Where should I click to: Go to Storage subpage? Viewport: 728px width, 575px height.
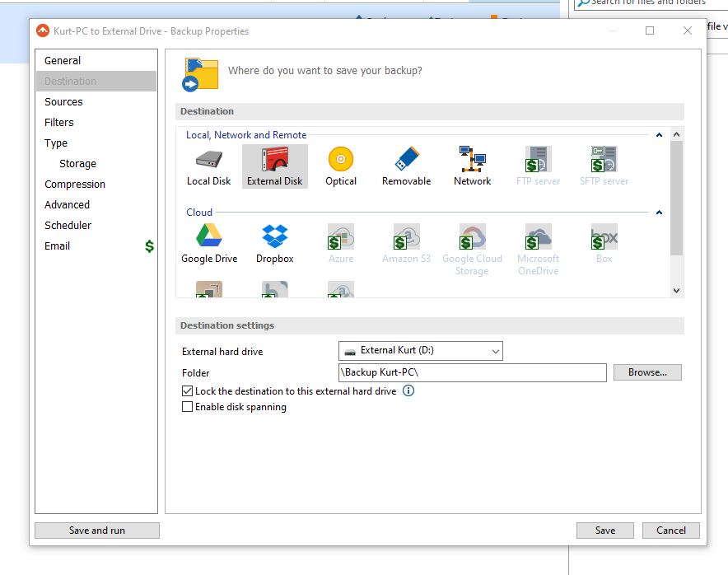(96, 163)
